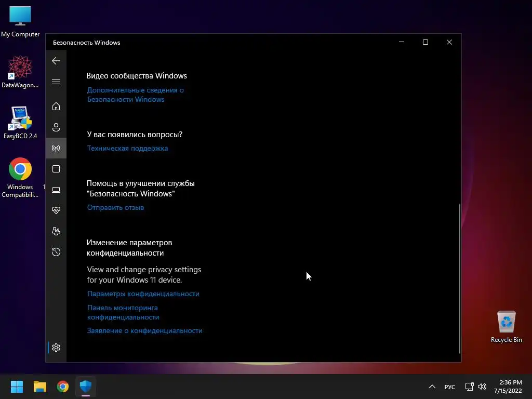Minimize the Безопасность Windows window
This screenshot has height=399, width=532.
point(402,42)
